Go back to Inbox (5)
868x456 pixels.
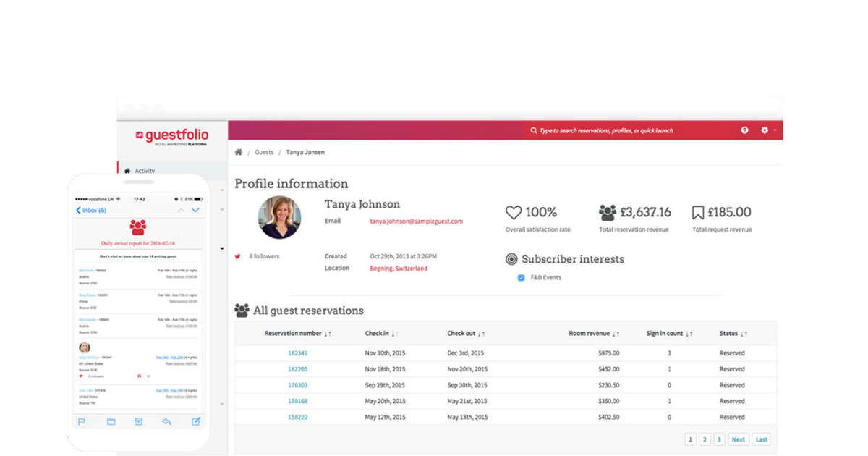pyautogui.click(x=94, y=209)
